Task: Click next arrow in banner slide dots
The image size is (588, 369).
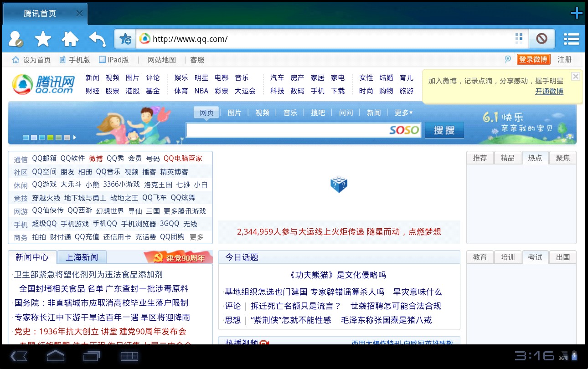Action: pyautogui.click(x=75, y=137)
